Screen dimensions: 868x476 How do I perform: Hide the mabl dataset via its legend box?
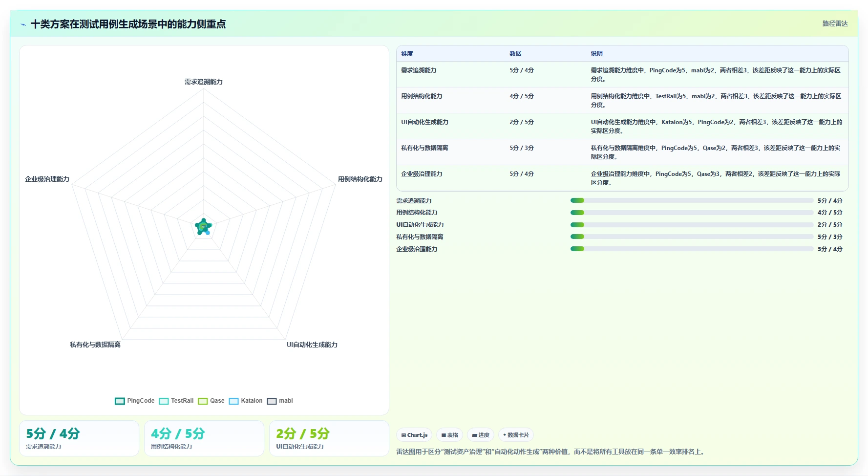pos(272,401)
